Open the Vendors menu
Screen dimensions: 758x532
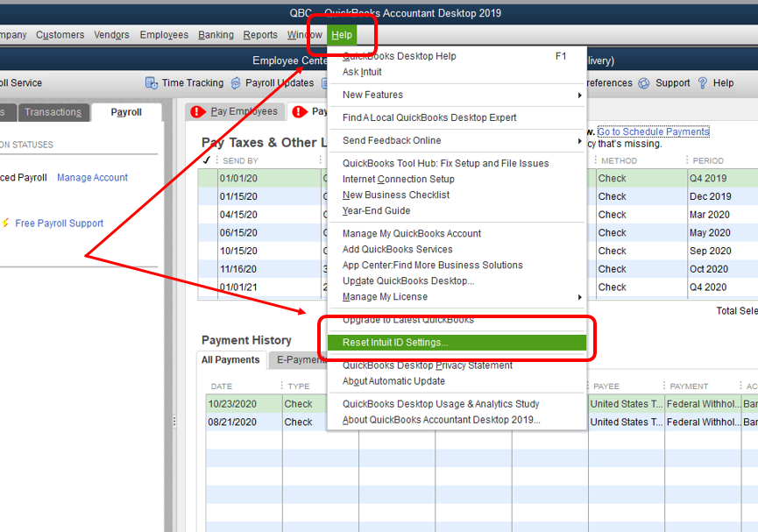pyautogui.click(x=111, y=35)
